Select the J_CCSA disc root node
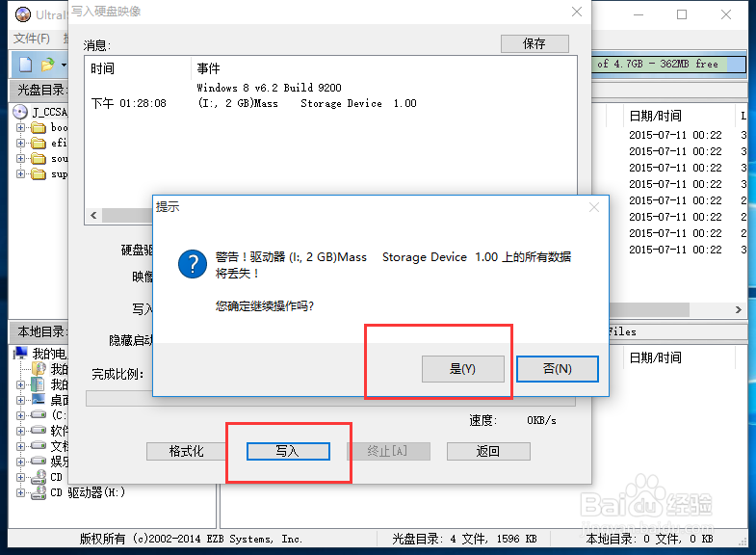This screenshot has height=555, width=756. pos(49,112)
